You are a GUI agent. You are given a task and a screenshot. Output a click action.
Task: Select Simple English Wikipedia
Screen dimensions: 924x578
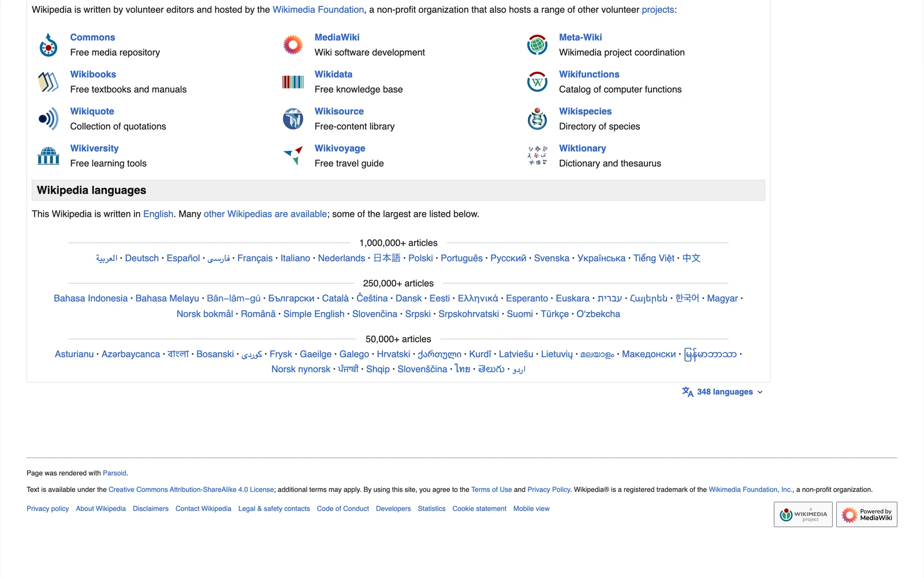point(314,314)
